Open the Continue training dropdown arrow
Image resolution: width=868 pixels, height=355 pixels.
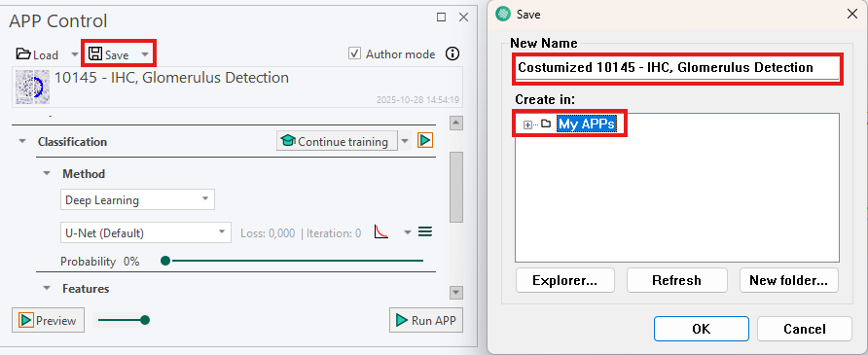click(x=405, y=142)
